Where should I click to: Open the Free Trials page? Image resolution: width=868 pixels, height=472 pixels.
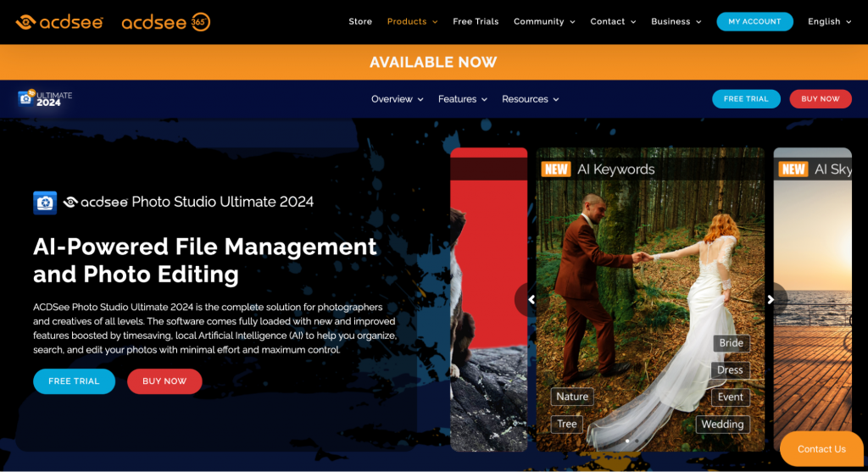(476, 21)
